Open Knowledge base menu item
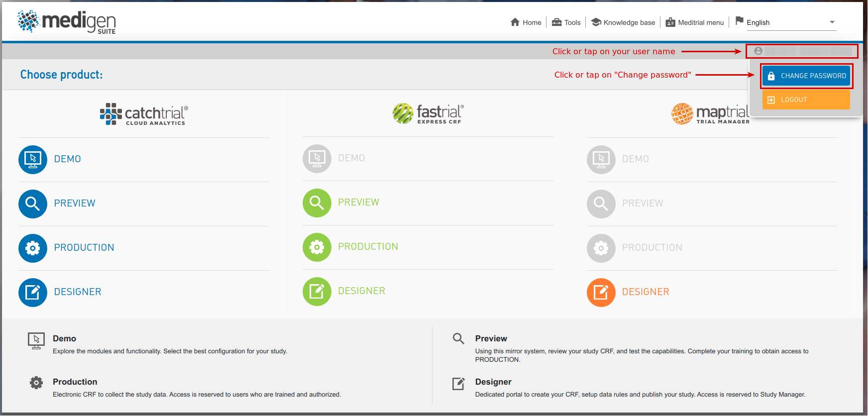Screen dimensions: 868x416 [x=623, y=22]
